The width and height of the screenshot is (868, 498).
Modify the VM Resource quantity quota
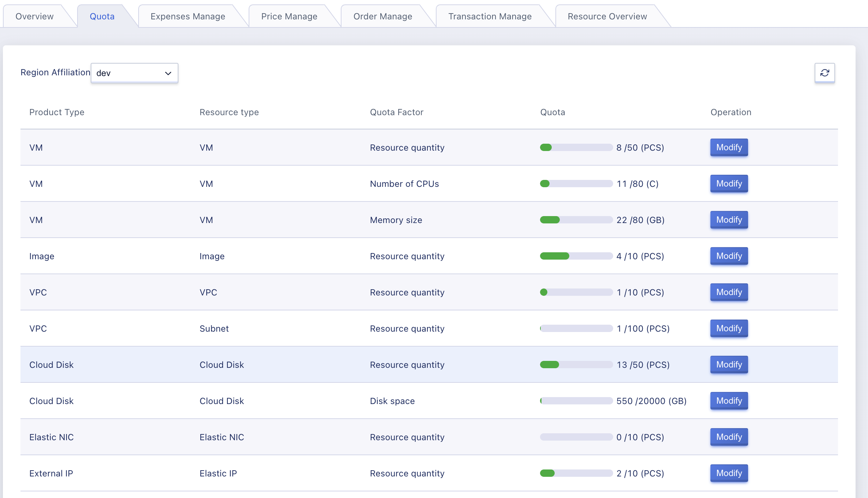click(x=729, y=147)
